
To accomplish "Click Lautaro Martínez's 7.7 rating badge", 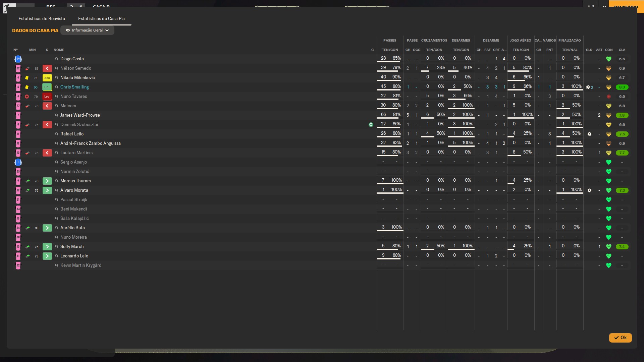I will point(622,153).
